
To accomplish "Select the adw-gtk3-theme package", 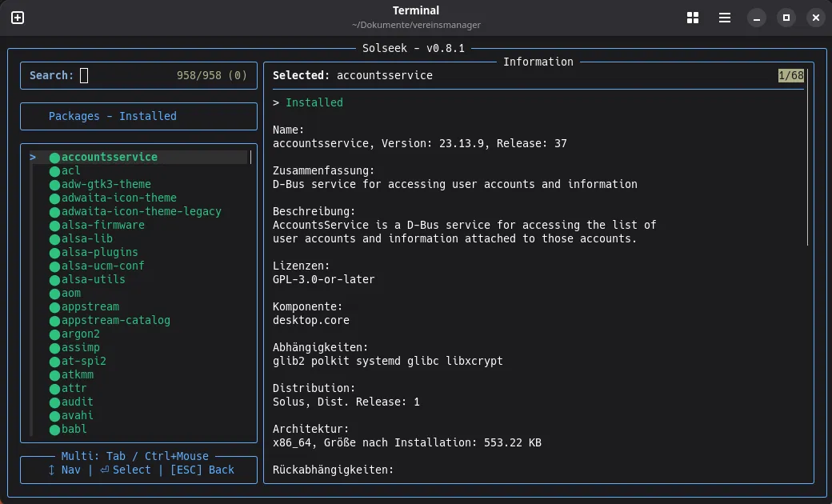I will pos(106,184).
